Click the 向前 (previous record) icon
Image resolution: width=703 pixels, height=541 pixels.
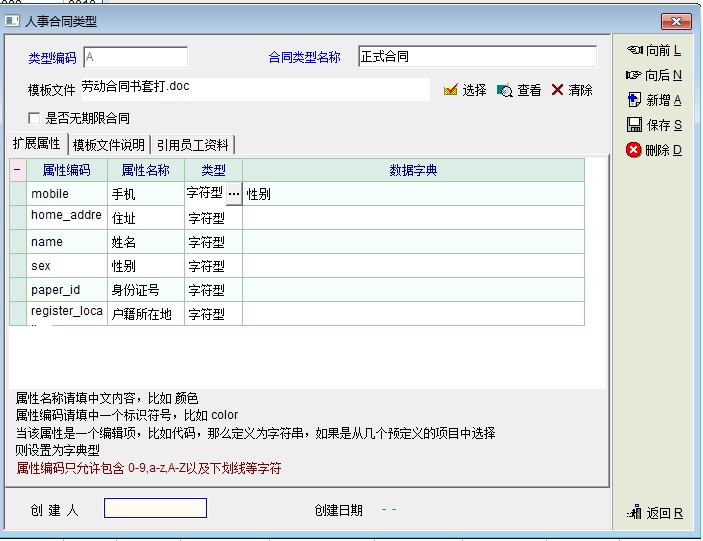tap(634, 50)
